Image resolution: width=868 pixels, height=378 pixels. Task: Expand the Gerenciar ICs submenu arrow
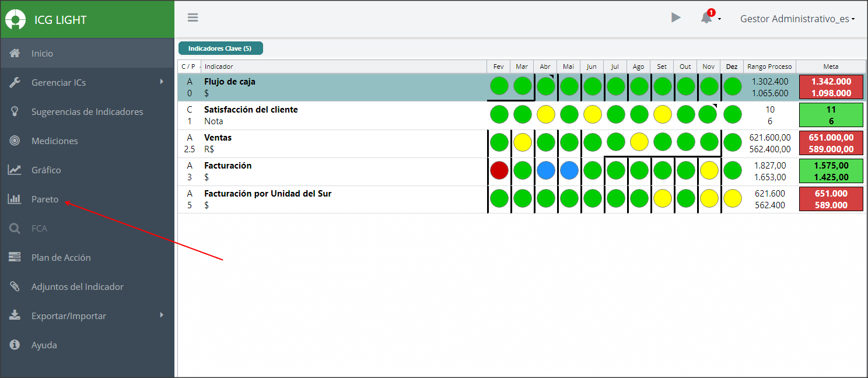click(x=162, y=82)
